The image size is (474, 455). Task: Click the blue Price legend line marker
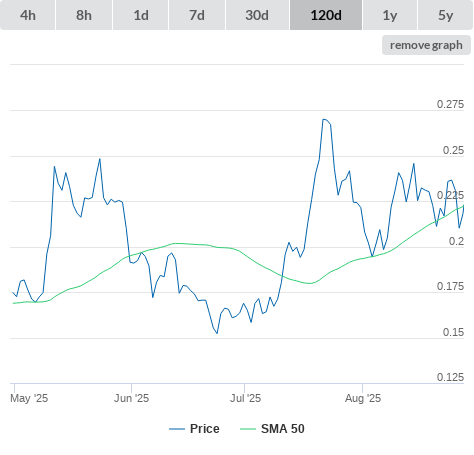(177, 429)
